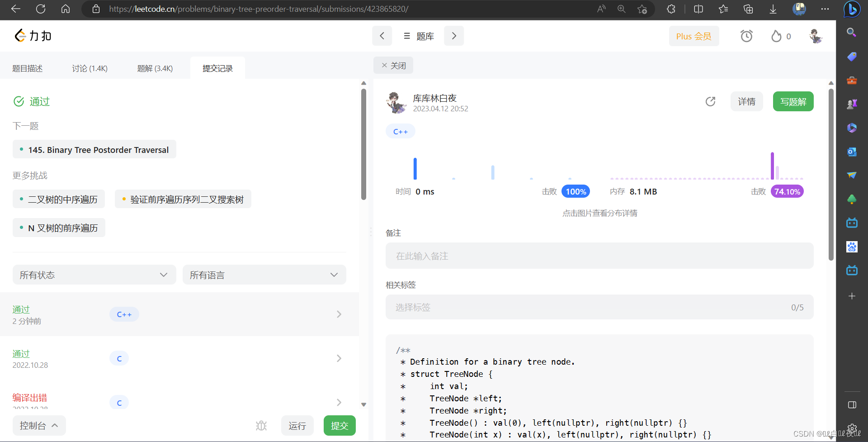Toggle split screen icon in browser toolbar
The height and width of the screenshot is (442, 868).
pyautogui.click(x=698, y=9)
